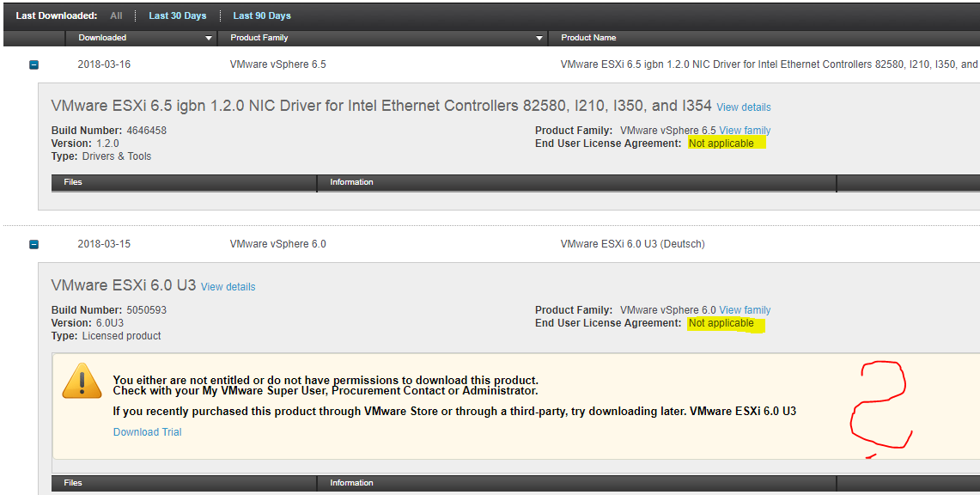Viewport: 980px width, 495px height.
Task: Click the Product Family column header label
Action: (259, 38)
